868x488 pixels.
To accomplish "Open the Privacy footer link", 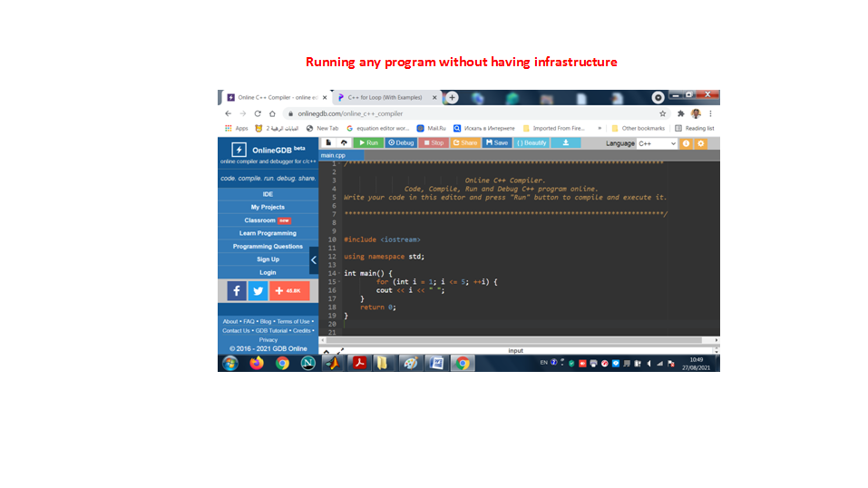I will click(268, 340).
